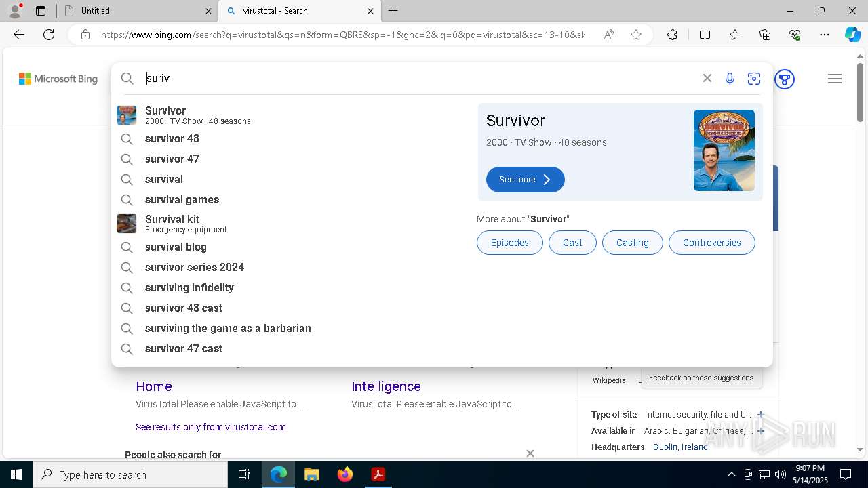Open Bing hamburger menu
The height and width of the screenshot is (488, 868).
click(x=835, y=79)
